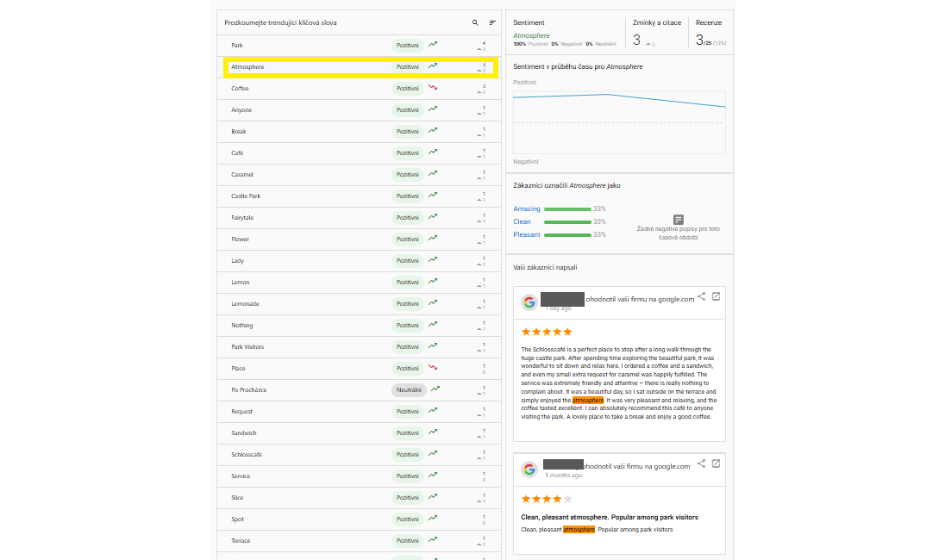Viewport: 945px width, 560px height.
Task: Click Google logo on the 5 months ago review
Action: coord(529,470)
